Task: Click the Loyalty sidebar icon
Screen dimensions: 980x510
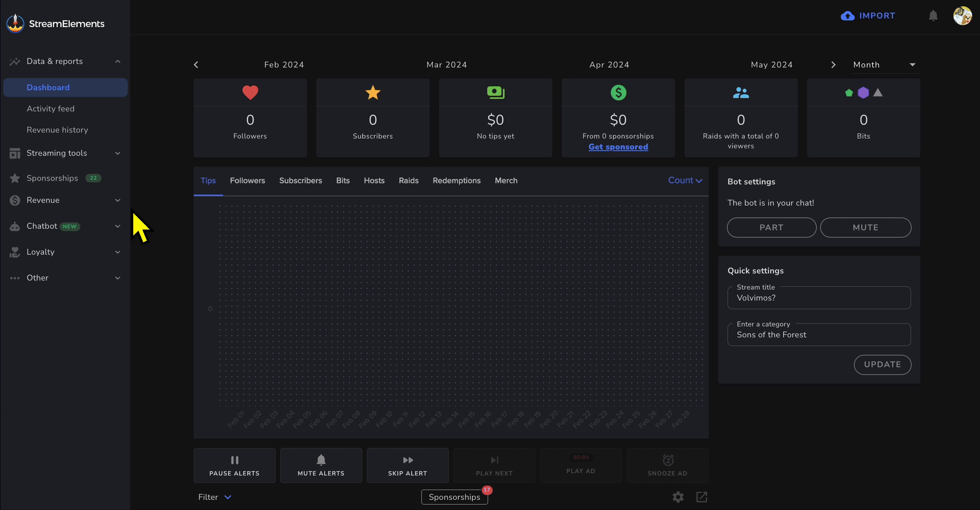Action: [x=15, y=252]
